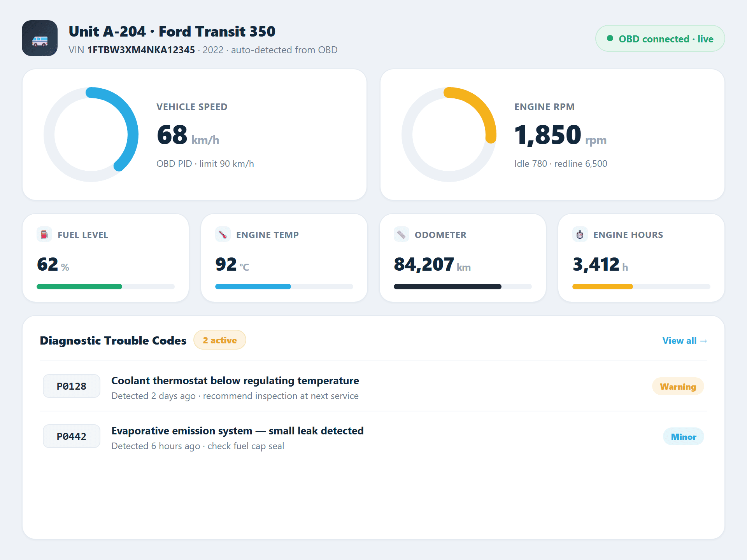Viewport: 747px width, 560px height.
Task: Click the OBD connected live badge
Action: 660,38
